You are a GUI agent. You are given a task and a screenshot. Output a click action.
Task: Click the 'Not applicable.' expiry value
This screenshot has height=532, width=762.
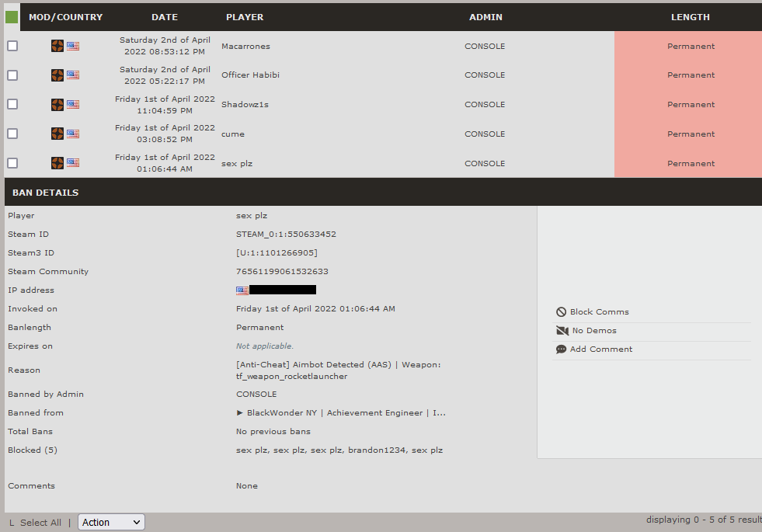(x=265, y=346)
